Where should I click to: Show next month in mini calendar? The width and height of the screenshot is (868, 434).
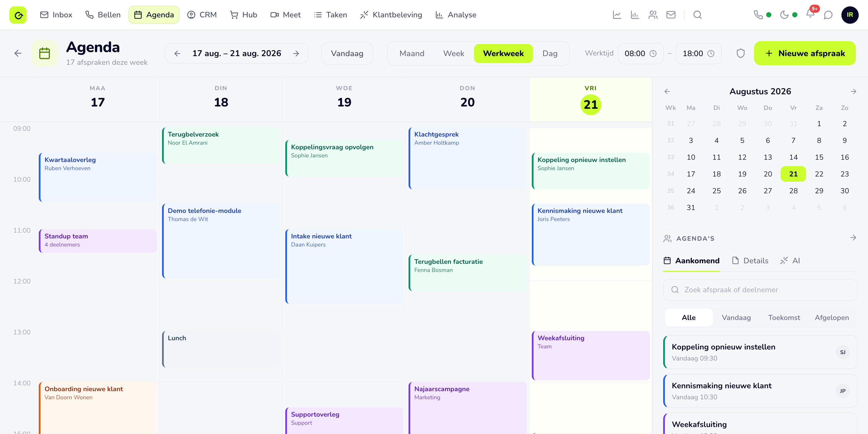(854, 91)
